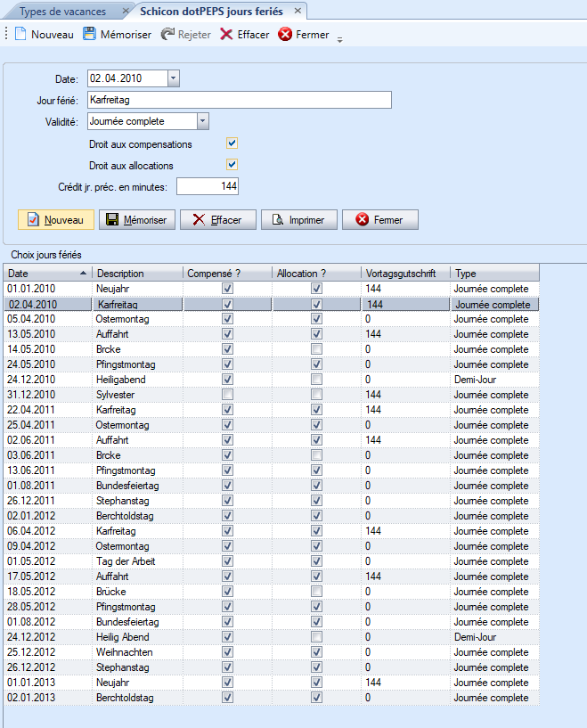Click the Fermer red circle toolbar icon
This screenshot has width=587, height=728.
(285, 35)
